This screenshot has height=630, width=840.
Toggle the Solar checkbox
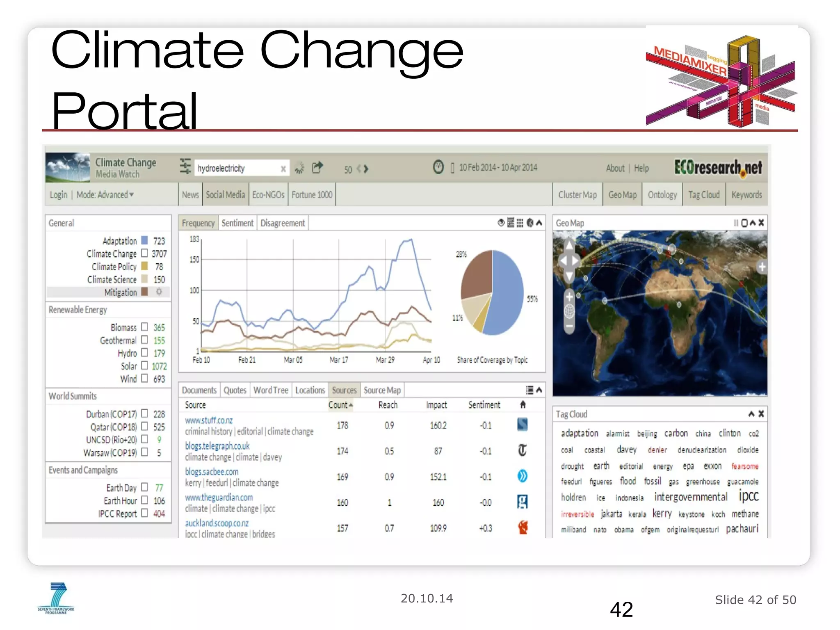coord(144,365)
